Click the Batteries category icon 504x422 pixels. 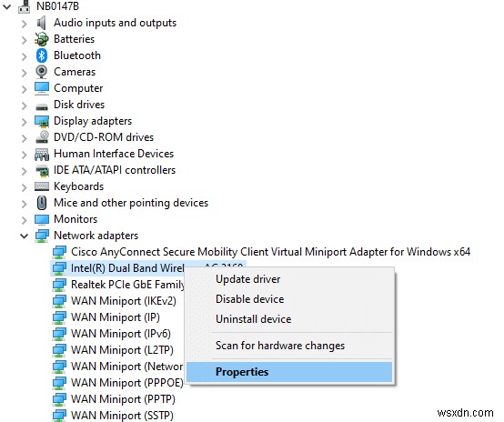tap(42, 39)
